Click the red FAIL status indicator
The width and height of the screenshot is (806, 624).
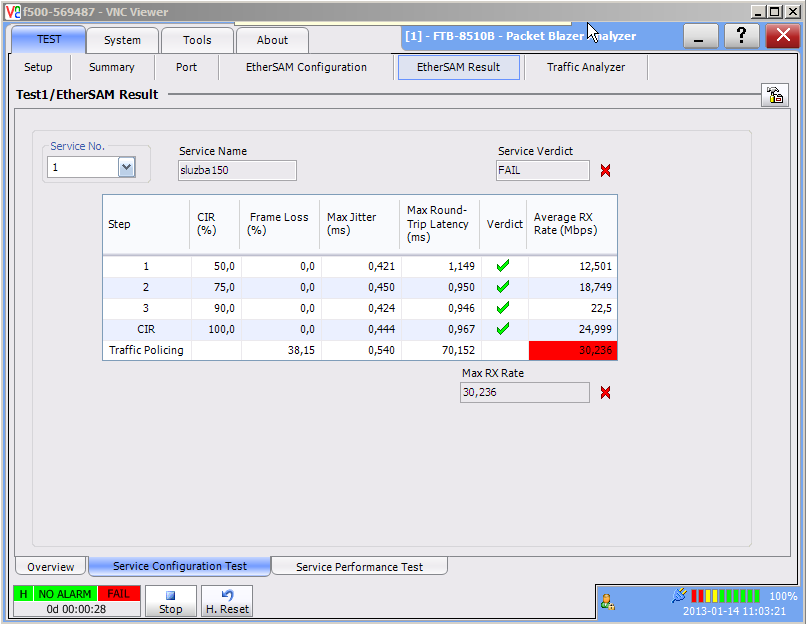coord(118,594)
